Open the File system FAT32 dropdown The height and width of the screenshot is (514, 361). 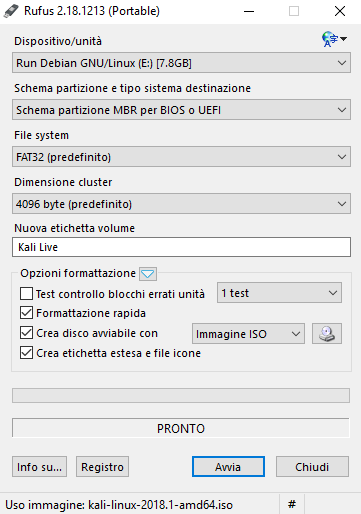[181, 157]
